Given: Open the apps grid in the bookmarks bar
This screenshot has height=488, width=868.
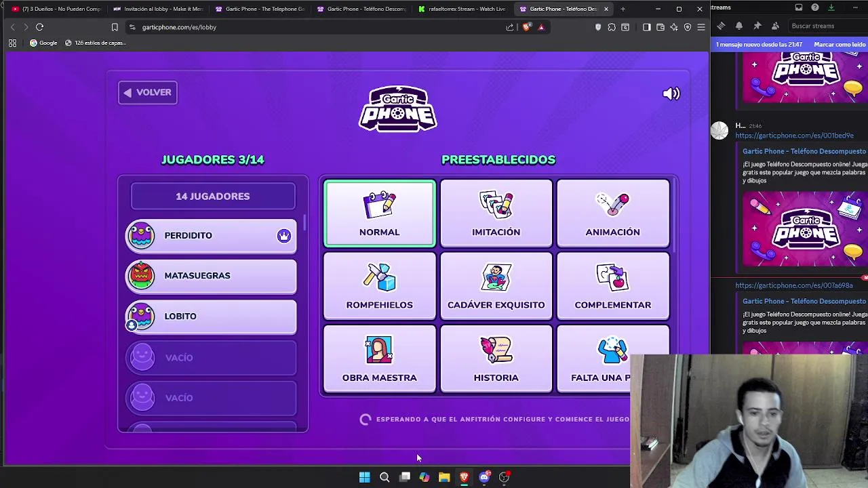Looking at the screenshot, I should (12, 43).
